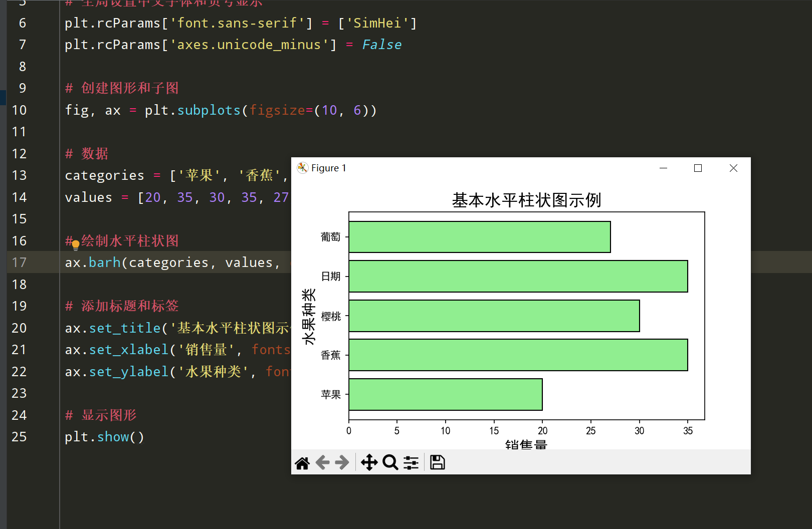Click line number 10 in gutter
Viewport: 812px width, 529px height.
(19, 110)
